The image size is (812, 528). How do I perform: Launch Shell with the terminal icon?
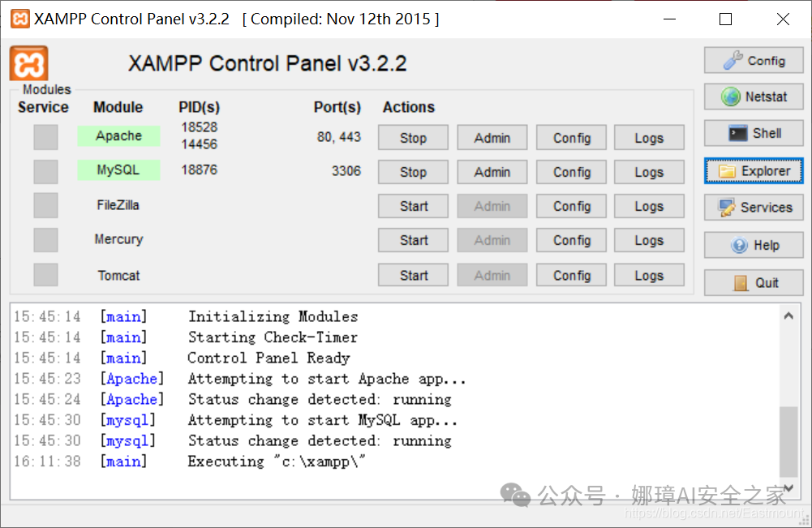754,133
